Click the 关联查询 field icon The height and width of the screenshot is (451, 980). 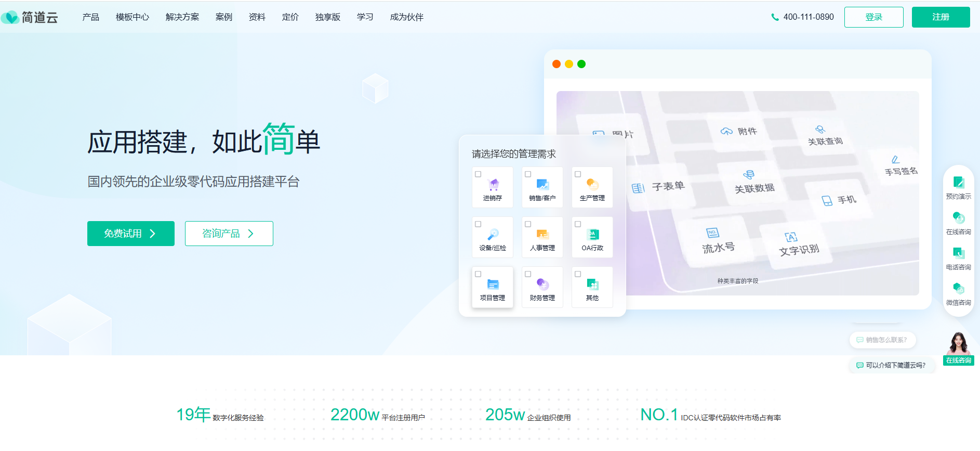[820, 130]
